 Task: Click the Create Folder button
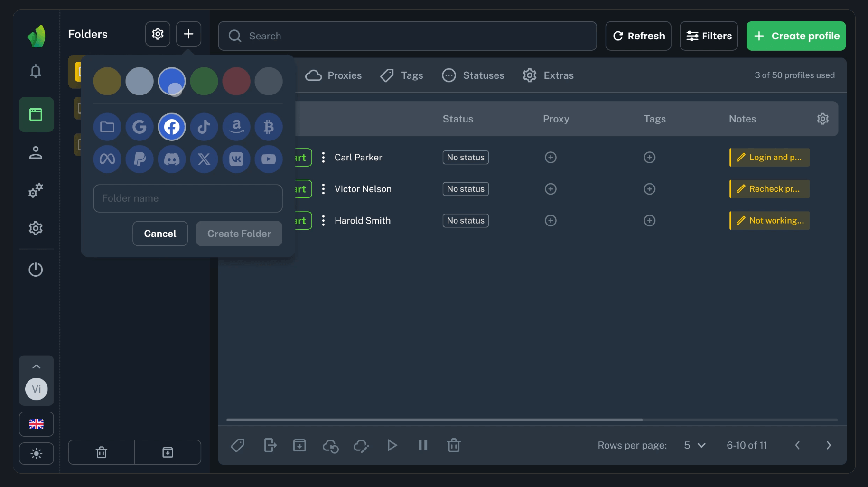click(239, 234)
